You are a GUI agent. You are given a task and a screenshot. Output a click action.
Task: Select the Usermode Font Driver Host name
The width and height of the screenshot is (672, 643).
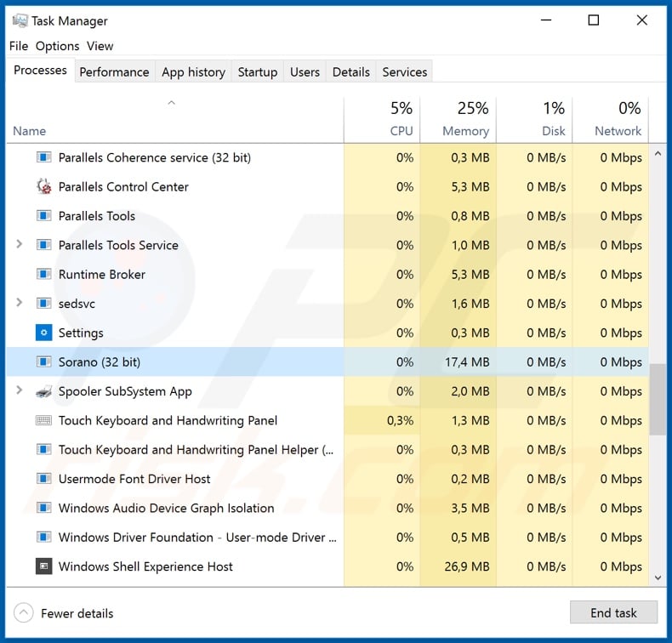tap(134, 479)
